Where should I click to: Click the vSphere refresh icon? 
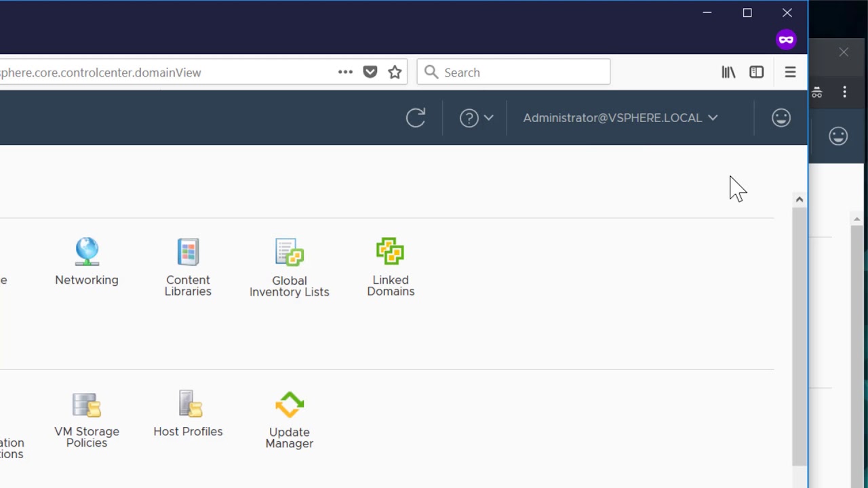(x=416, y=118)
